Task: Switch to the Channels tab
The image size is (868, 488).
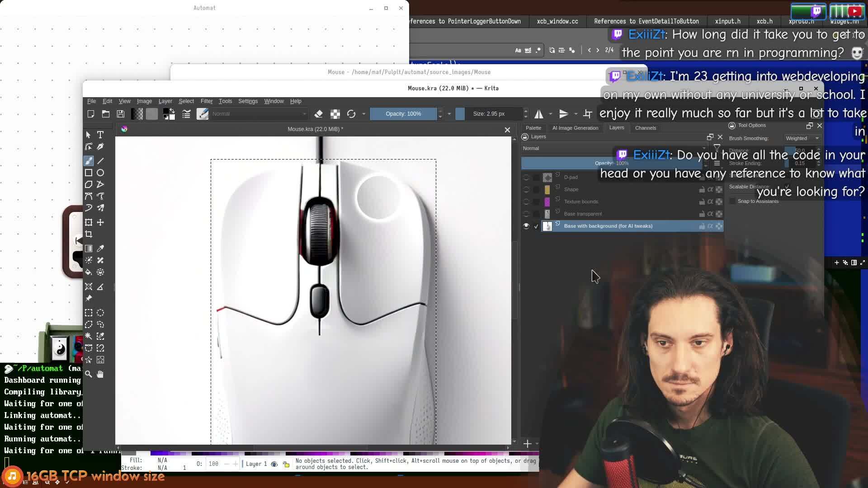Action: (x=645, y=128)
